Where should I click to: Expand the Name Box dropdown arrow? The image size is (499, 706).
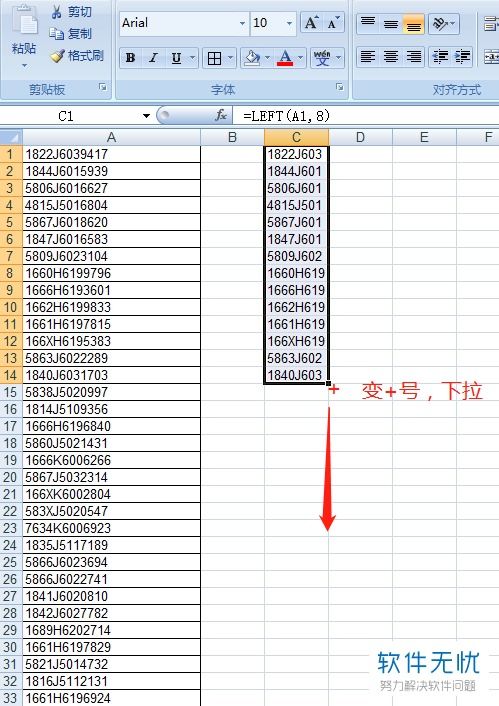(x=146, y=116)
